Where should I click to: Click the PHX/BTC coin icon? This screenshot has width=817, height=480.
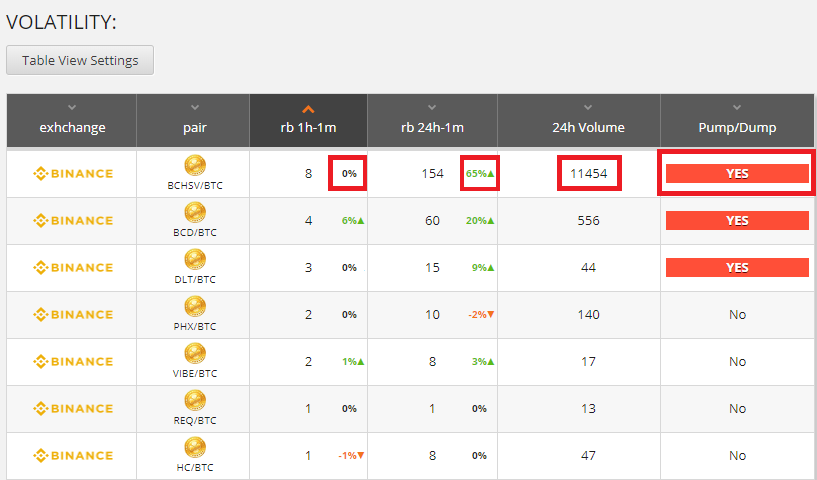(195, 306)
